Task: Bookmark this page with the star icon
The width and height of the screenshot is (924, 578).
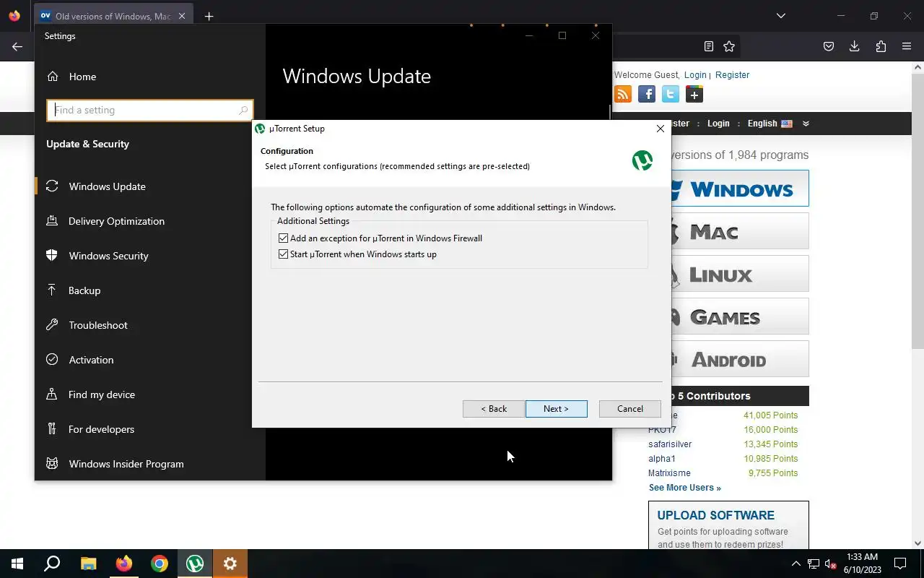Action: [729, 46]
